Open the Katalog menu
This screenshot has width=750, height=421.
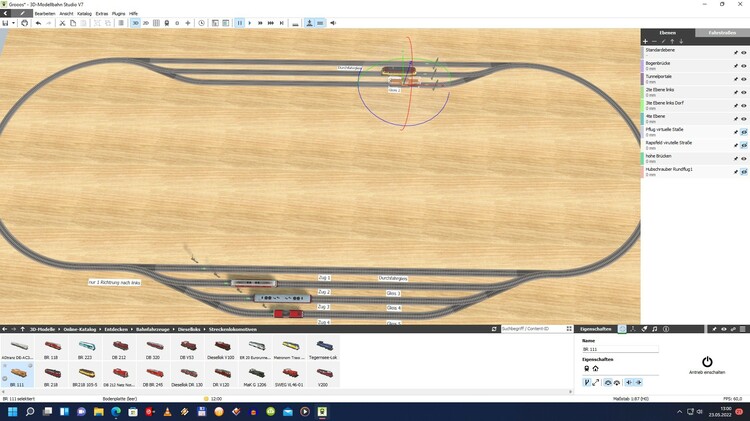click(84, 14)
